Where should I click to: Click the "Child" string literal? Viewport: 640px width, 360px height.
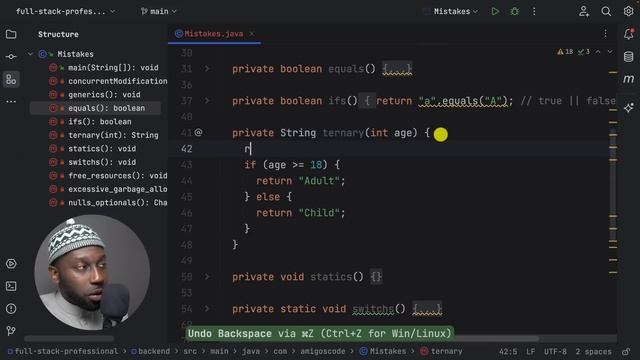pos(319,213)
